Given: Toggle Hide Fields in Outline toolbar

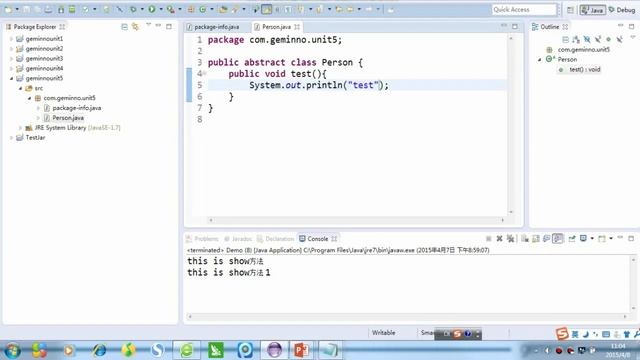Looking at the screenshot, I should click(587, 39).
